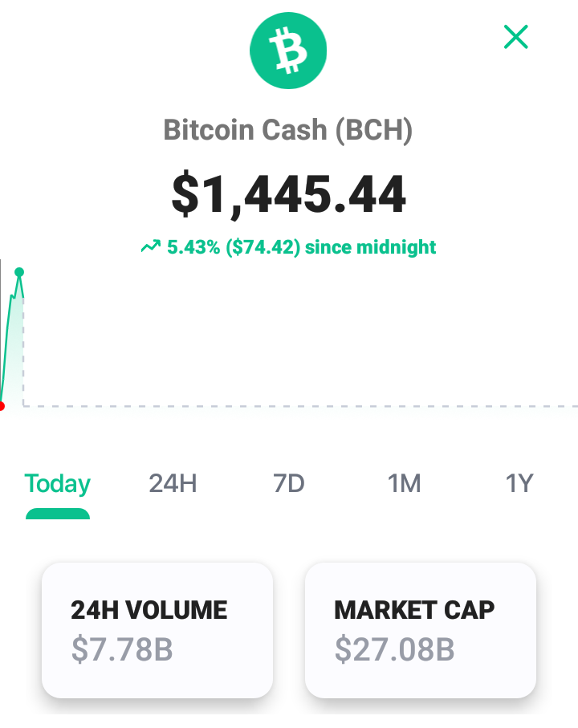578x728 pixels.
Task: Click the green underline below Today tab
Action: pos(58,514)
